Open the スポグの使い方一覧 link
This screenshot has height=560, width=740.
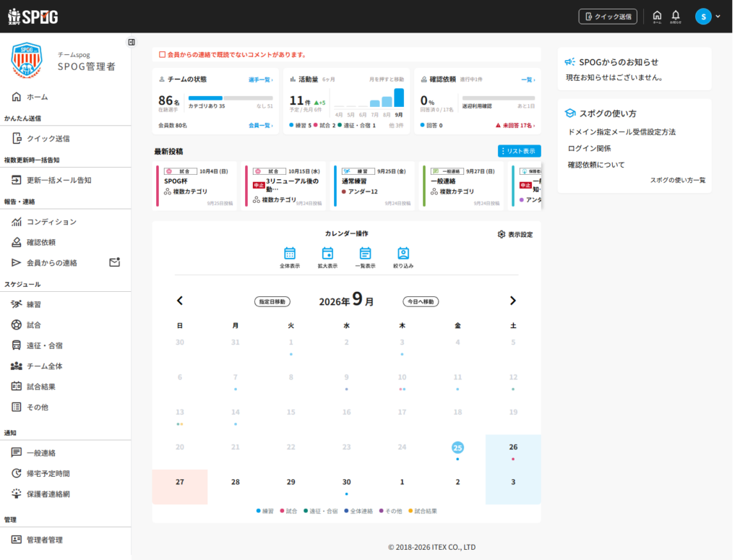(x=678, y=180)
